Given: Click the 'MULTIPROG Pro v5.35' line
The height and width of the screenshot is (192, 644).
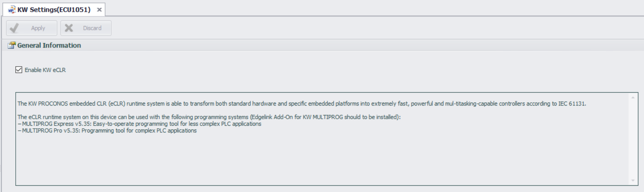Looking at the screenshot, I should click(x=107, y=130).
